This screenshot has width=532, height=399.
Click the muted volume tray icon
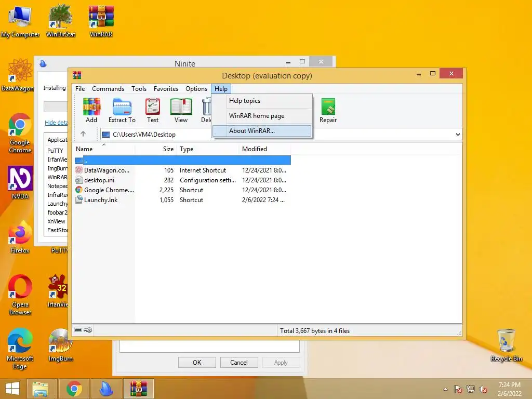pyautogui.click(x=483, y=389)
